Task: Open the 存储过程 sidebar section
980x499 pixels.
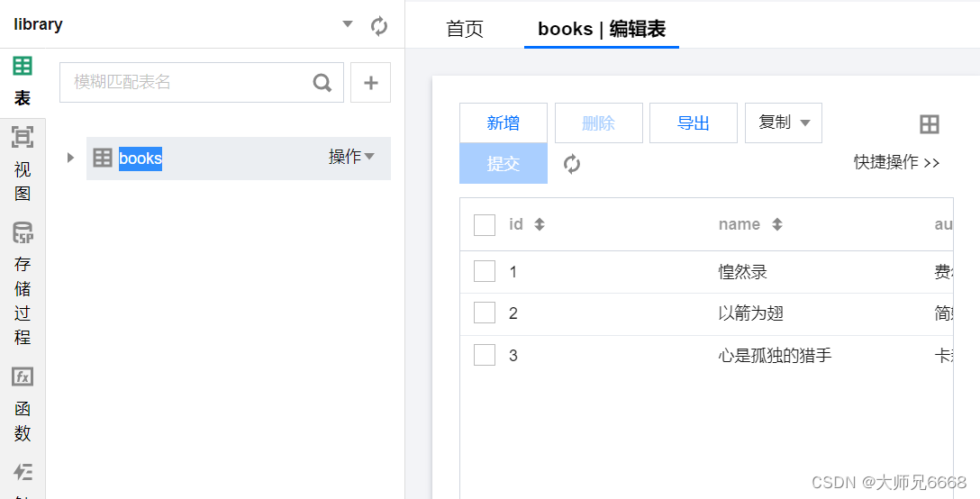Action: coord(23,285)
